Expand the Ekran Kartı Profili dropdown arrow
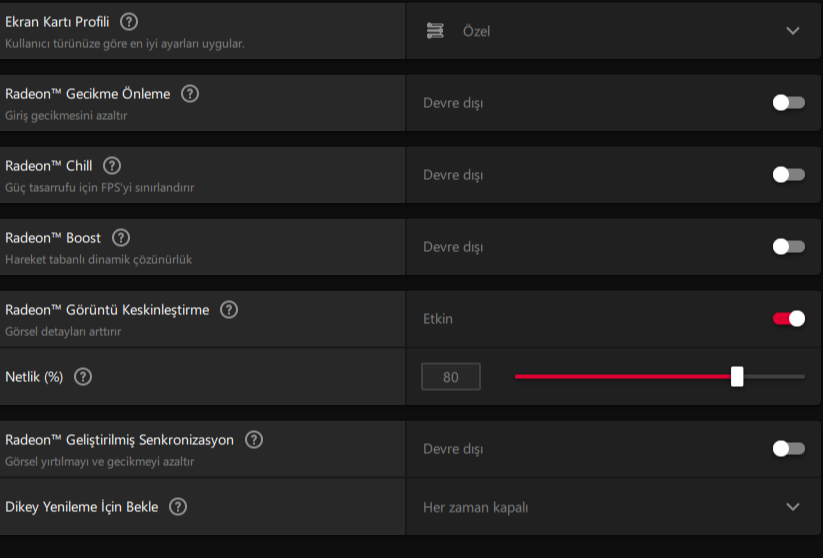 (793, 31)
